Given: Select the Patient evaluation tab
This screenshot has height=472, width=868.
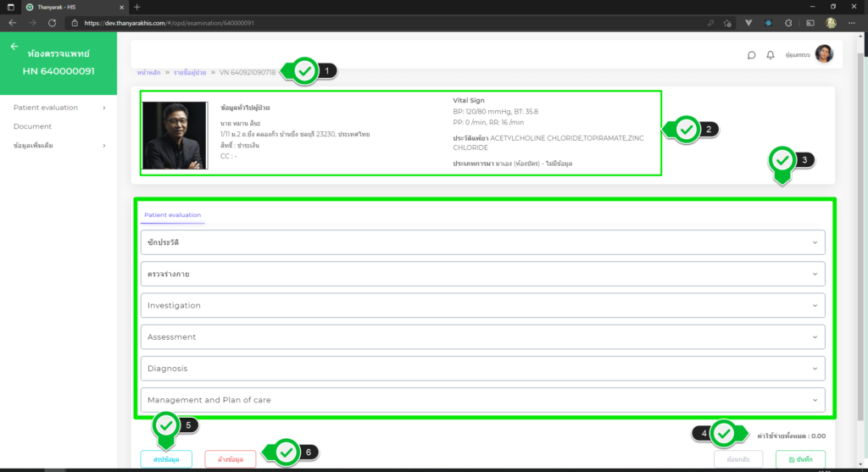Looking at the screenshot, I should 172,215.
